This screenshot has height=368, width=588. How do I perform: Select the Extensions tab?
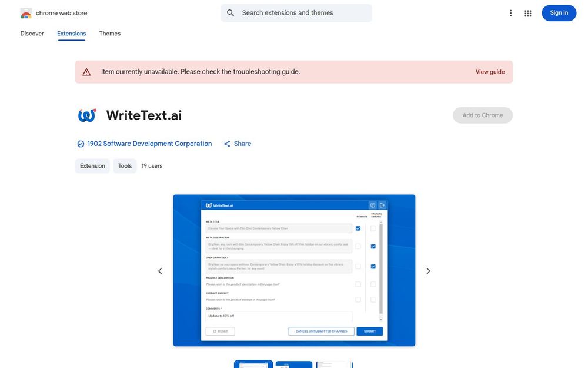click(72, 34)
